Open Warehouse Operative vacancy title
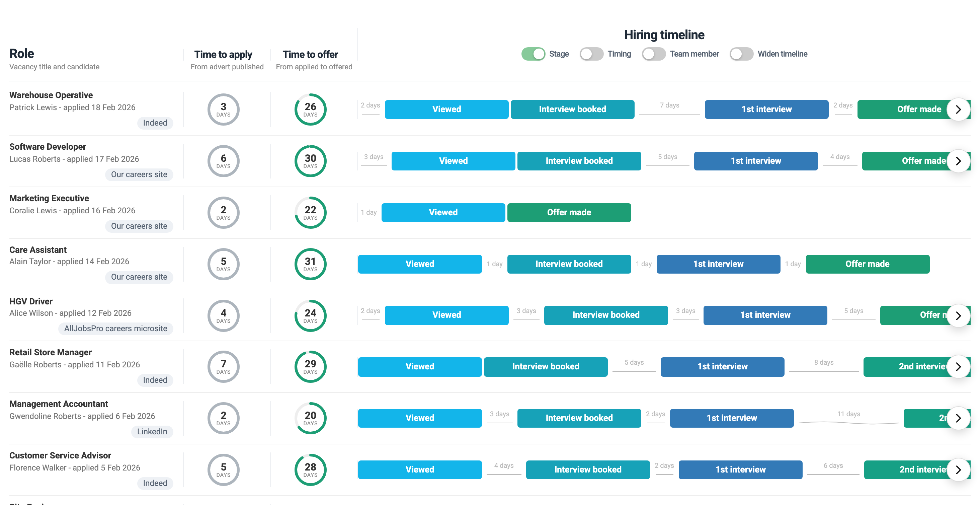 [x=51, y=95]
